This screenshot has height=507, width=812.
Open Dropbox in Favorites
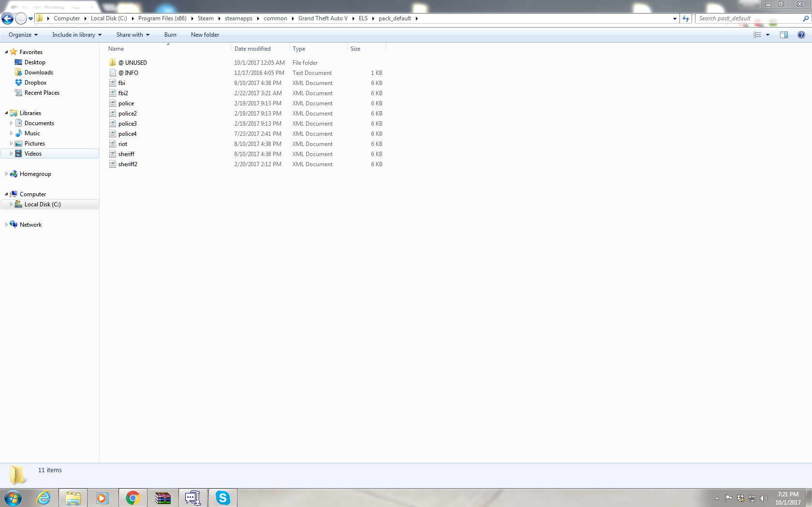pyautogui.click(x=35, y=83)
